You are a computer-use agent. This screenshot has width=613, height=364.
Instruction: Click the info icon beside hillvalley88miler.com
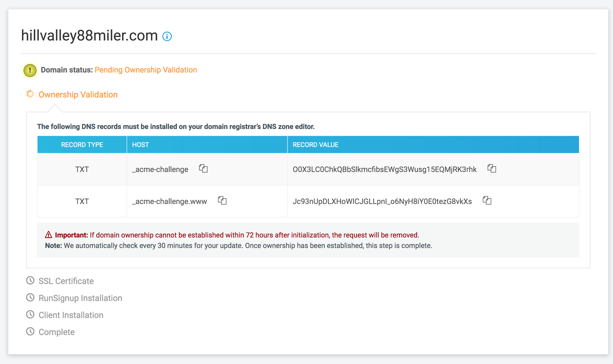pos(167,36)
